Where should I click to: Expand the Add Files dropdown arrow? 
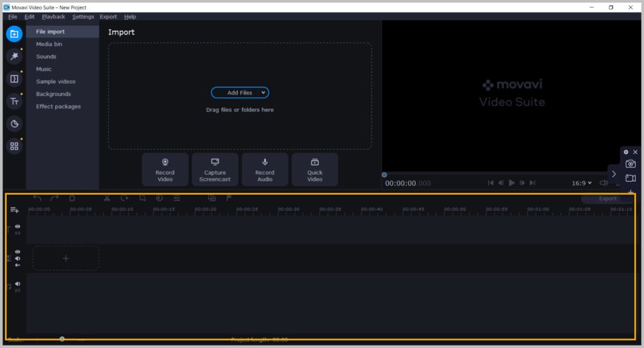coord(263,93)
